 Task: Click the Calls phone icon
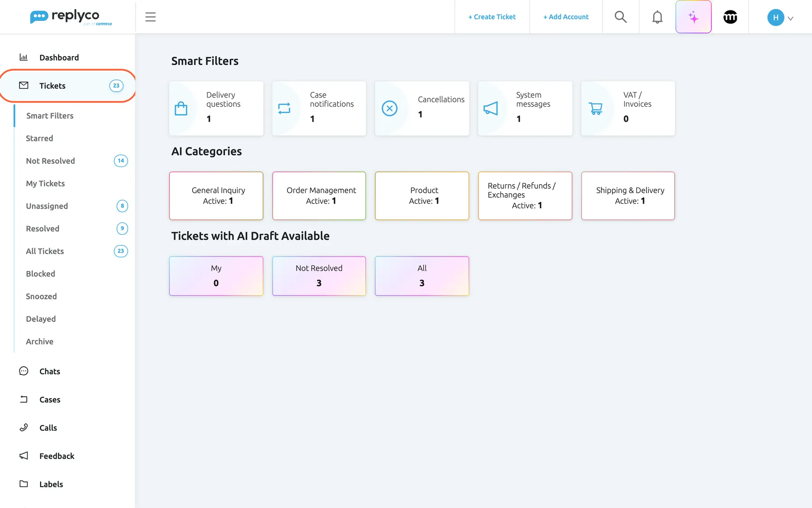23,428
